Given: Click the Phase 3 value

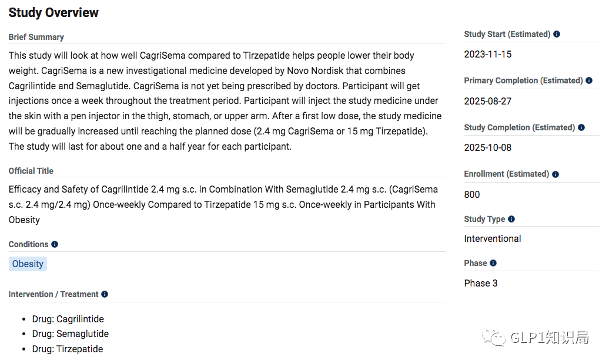Looking at the screenshot, I should [x=480, y=283].
